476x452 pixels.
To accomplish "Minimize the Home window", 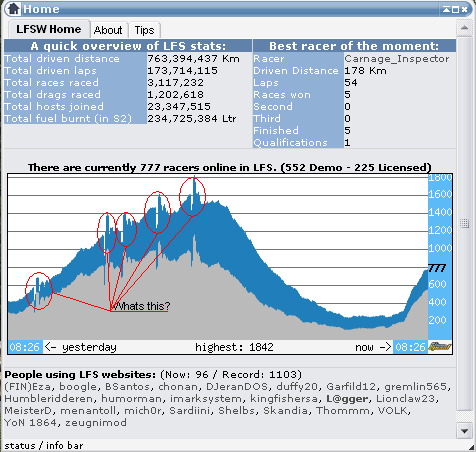I will 446,9.
